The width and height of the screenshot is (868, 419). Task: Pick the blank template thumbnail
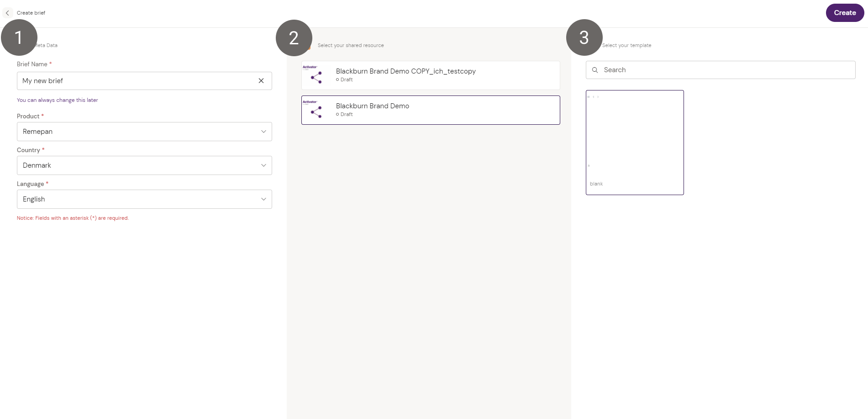635,142
